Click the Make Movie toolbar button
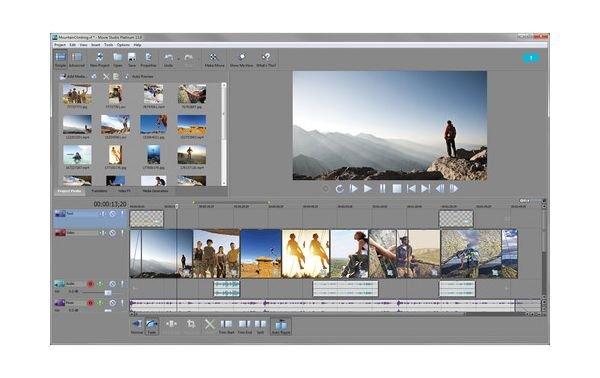Viewport: 600px width, 378px height. tap(214, 59)
